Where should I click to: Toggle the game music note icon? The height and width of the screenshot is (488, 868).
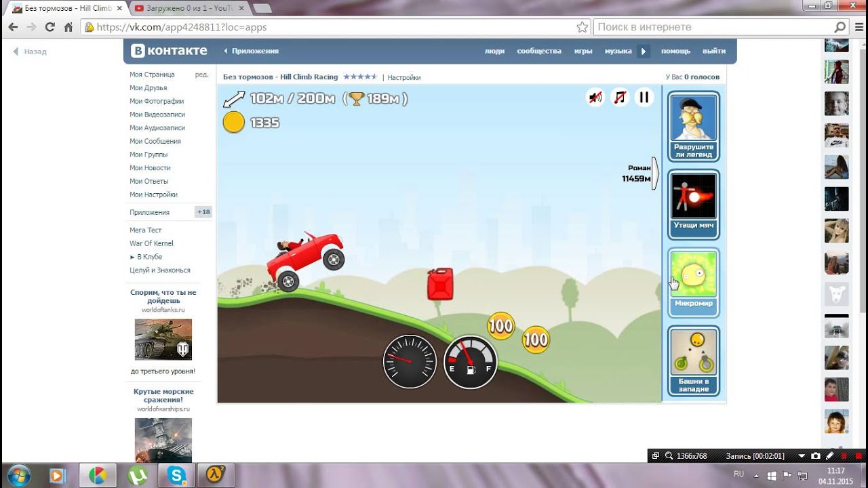(x=620, y=98)
